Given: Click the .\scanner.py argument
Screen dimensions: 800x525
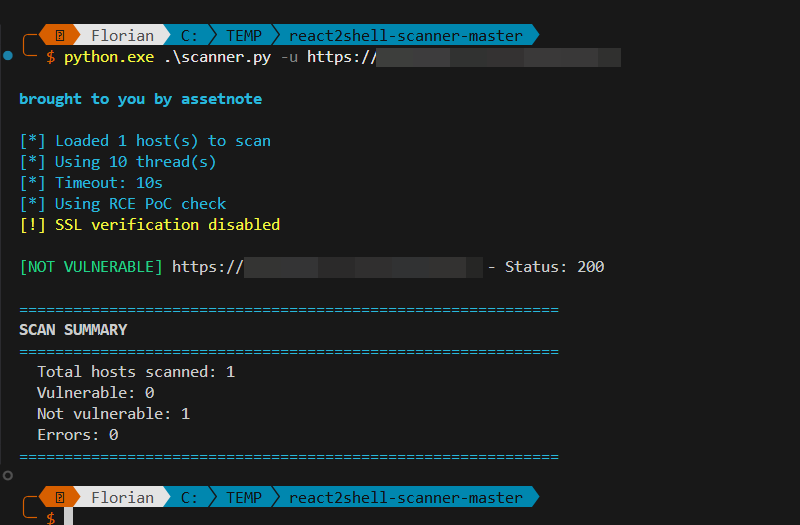Looking at the screenshot, I should point(217,57).
